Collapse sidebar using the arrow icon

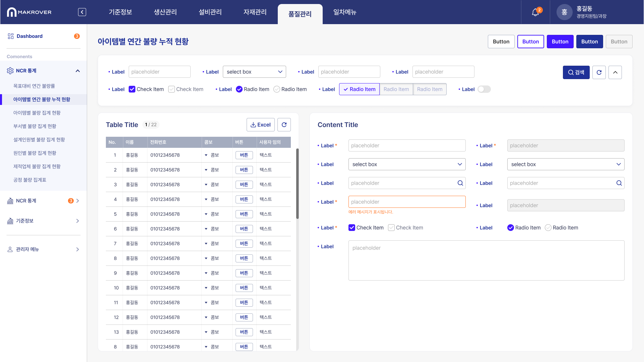pyautogui.click(x=82, y=12)
